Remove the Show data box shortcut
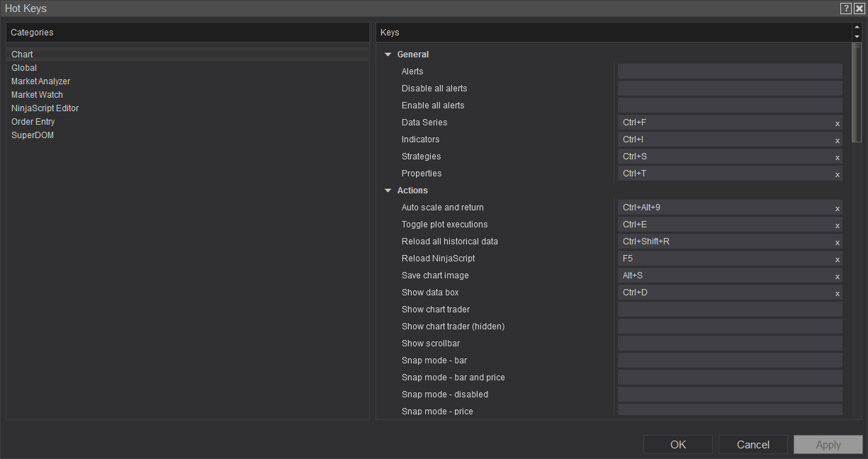868x459 pixels. pos(837,293)
